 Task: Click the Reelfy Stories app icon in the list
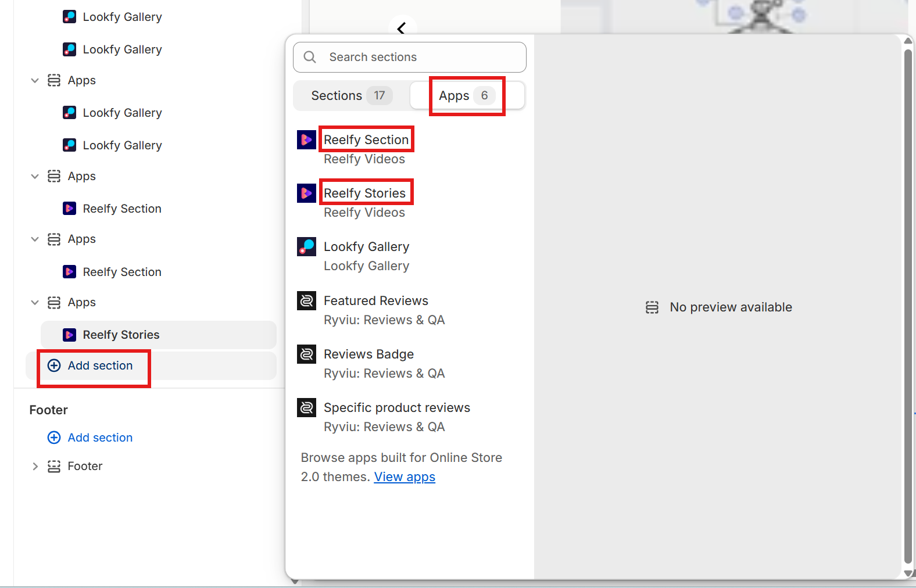(x=306, y=193)
